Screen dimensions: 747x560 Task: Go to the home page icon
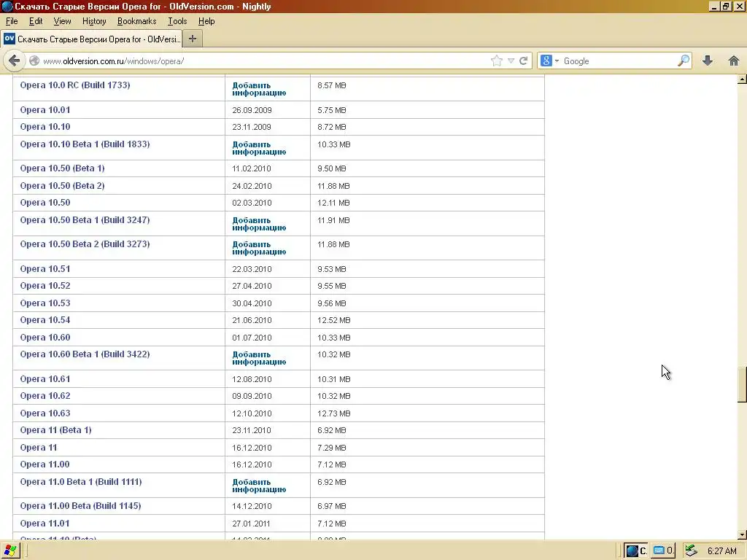pos(734,61)
